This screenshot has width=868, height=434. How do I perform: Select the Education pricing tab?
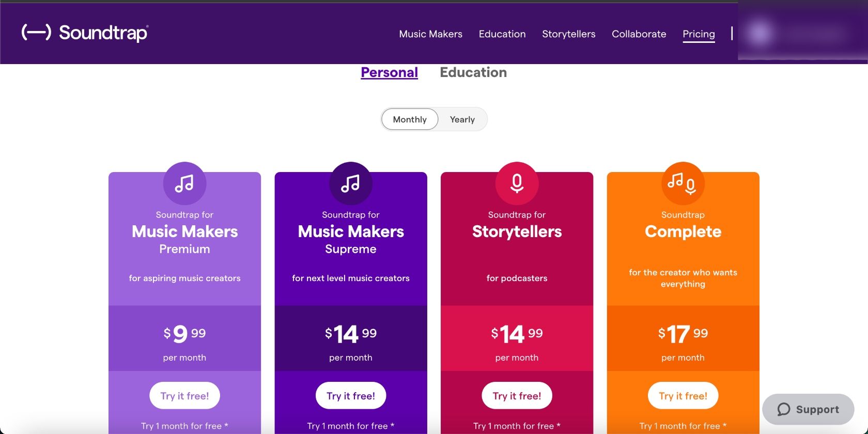click(x=473, y=72)
